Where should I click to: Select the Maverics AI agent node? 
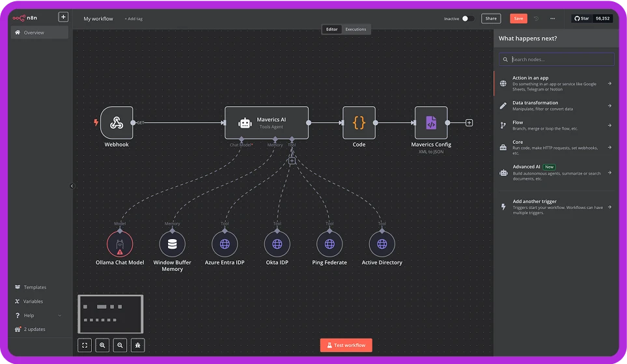coord(266,123)
